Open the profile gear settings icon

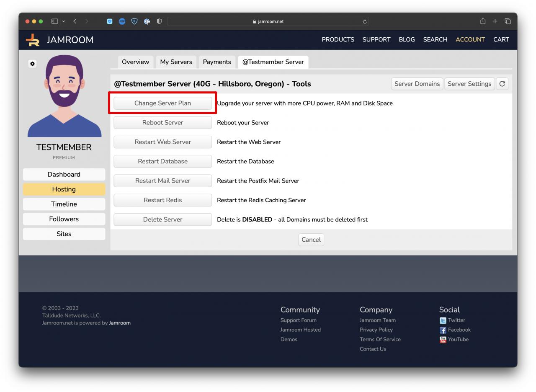coord(32,64)
